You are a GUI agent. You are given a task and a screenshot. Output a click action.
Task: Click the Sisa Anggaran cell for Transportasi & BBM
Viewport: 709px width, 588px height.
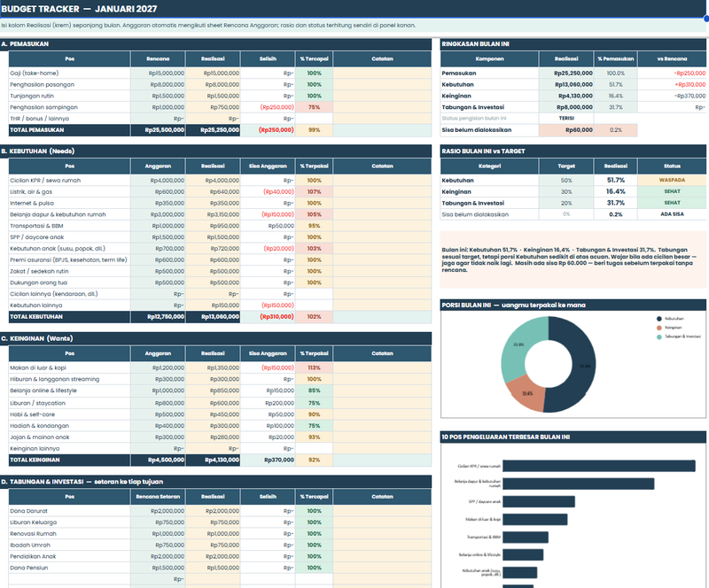tap(268, 226)
